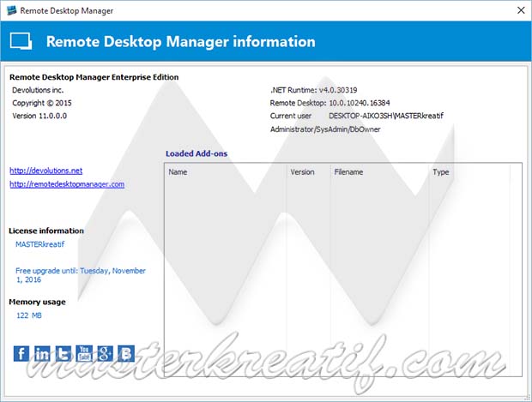Click the 'Remote Desktop Manager Enterprise Edition' heading
This screenshot has width=532, height=402.
coord(94,77)
